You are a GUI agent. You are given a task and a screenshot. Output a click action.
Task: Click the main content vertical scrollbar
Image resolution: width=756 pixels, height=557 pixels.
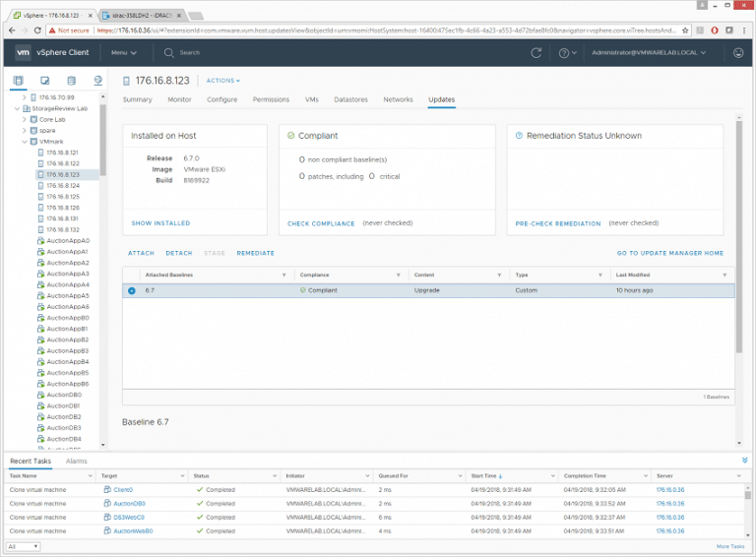click(738, 236)
